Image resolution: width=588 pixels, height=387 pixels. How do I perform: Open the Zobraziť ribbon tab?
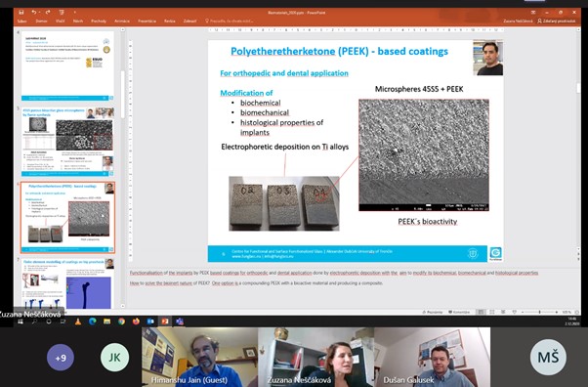coord(190,21)
